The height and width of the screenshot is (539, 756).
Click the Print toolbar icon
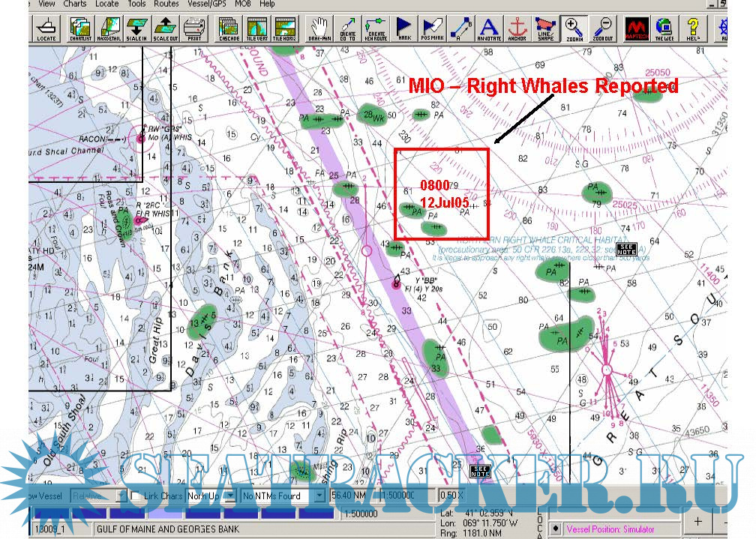click(x=193, y=28)
